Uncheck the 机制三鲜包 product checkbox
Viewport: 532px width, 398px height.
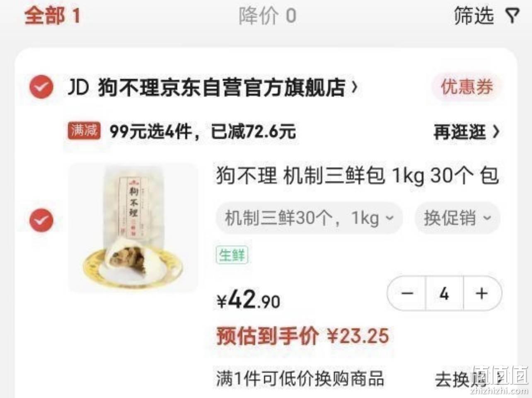[41, 220]
